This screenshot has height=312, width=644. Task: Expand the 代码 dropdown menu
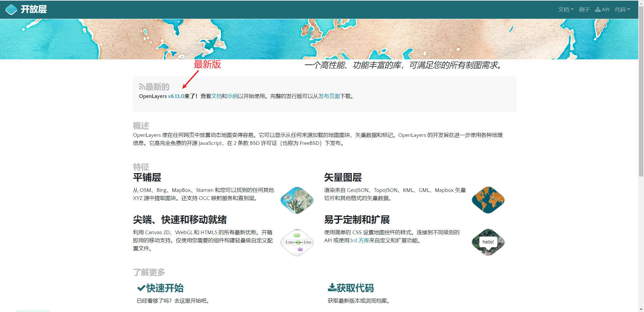622,10
